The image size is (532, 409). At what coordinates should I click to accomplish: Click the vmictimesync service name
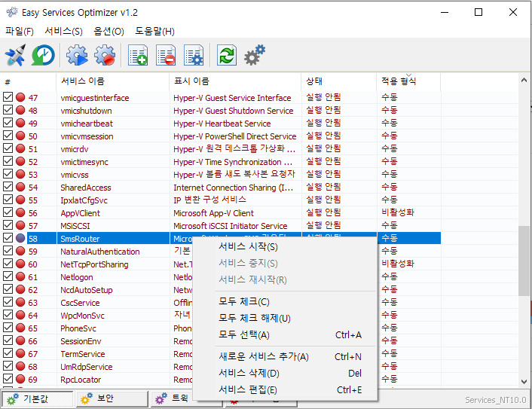84,162
